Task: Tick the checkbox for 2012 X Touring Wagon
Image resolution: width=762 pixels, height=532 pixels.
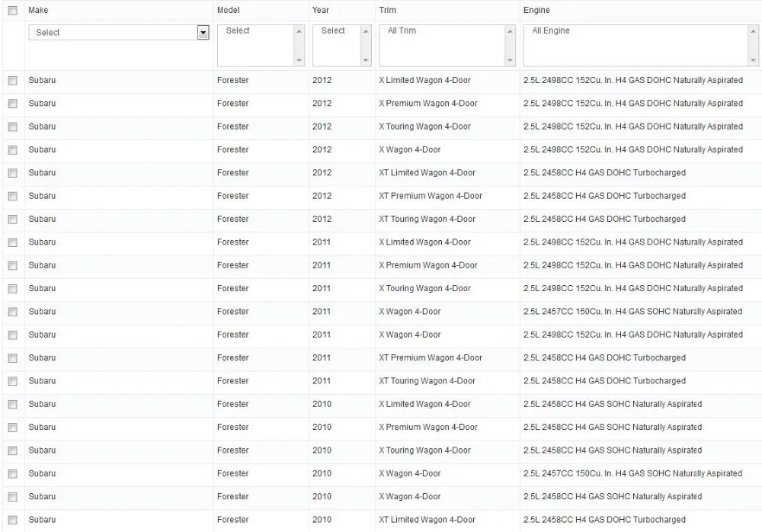Action: point(13,127)
